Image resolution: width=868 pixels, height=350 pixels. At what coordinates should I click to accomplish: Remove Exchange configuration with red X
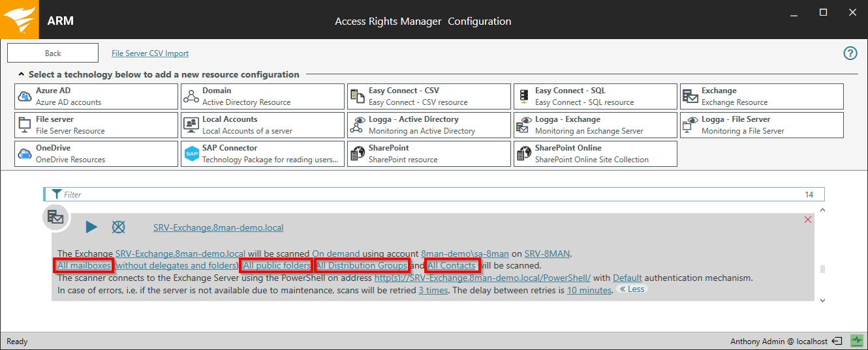point(808,220)
